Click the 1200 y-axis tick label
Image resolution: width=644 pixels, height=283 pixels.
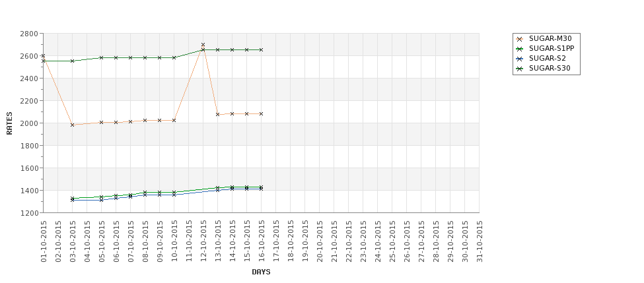tap(28, 213)
